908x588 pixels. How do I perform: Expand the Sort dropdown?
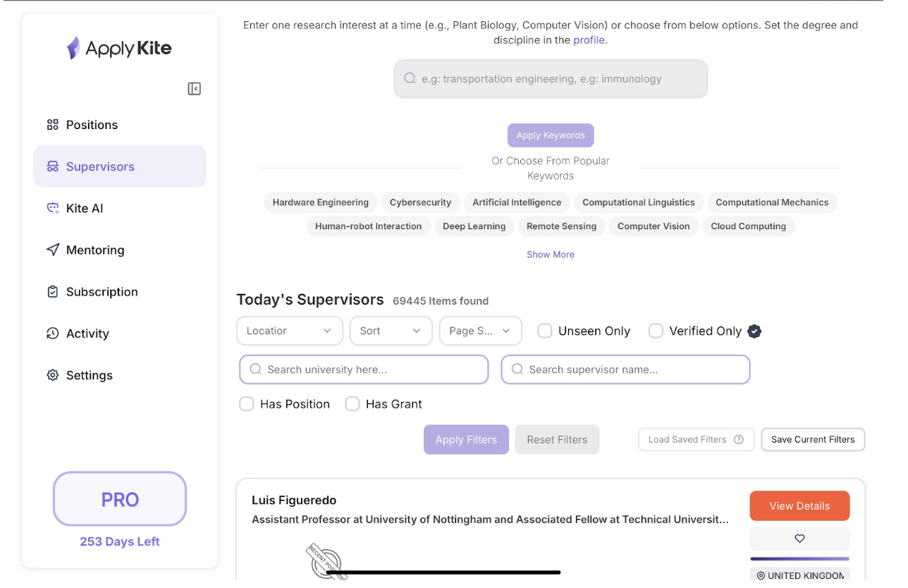coord(391,331)
